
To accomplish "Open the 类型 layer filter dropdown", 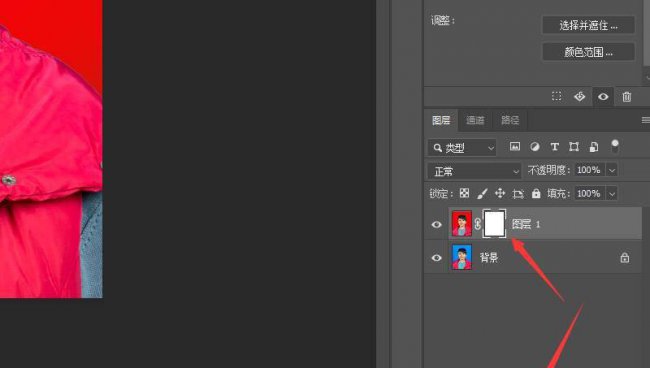I will [462, 148].
